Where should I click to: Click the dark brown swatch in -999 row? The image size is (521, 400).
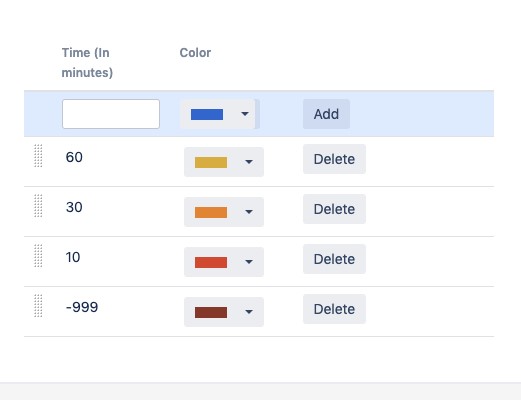(x=211, y=312)
